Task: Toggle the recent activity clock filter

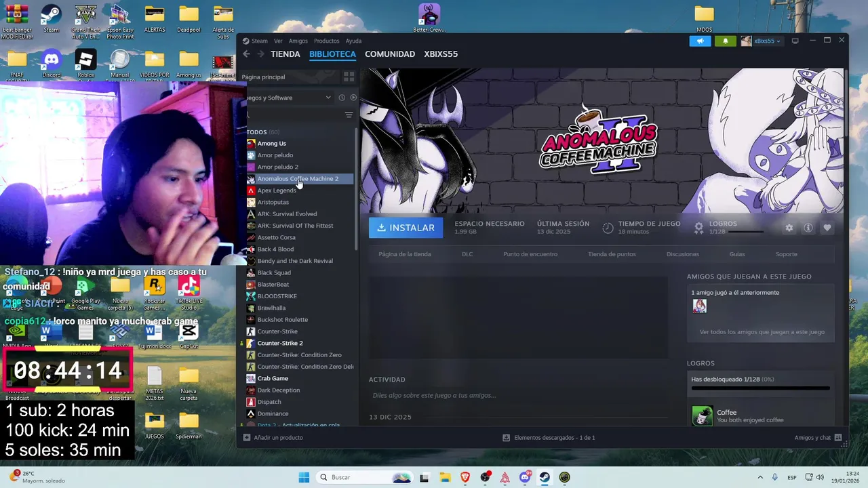Action: pyautogui.click(x=342, y=98)
